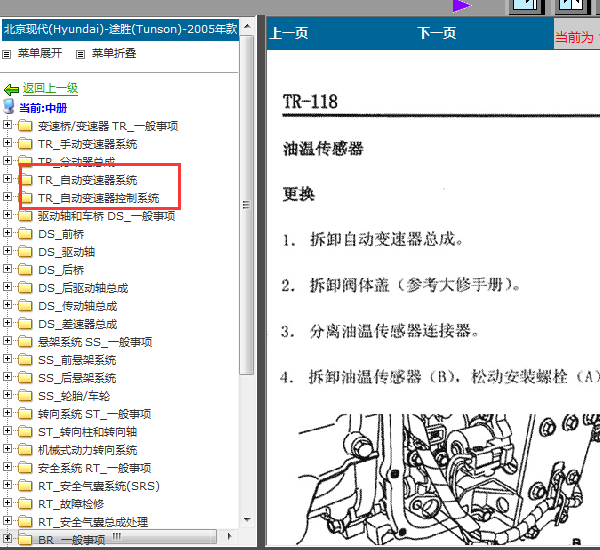Expand DS_驱动轴 tree node

coord(7,250)
